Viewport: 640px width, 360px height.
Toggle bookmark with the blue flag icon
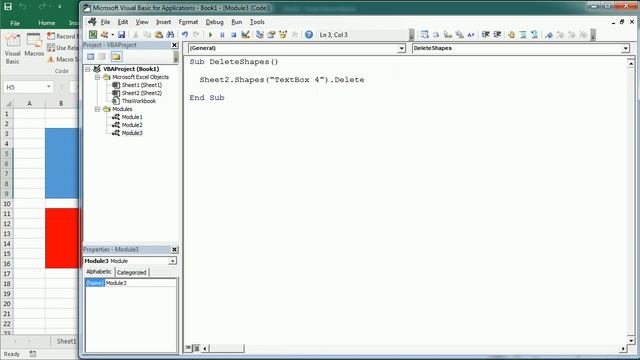(549, 35)
